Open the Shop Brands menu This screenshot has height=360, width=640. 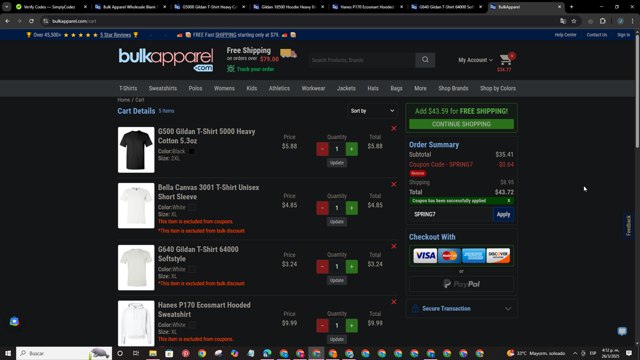click(x=453, y=88)
